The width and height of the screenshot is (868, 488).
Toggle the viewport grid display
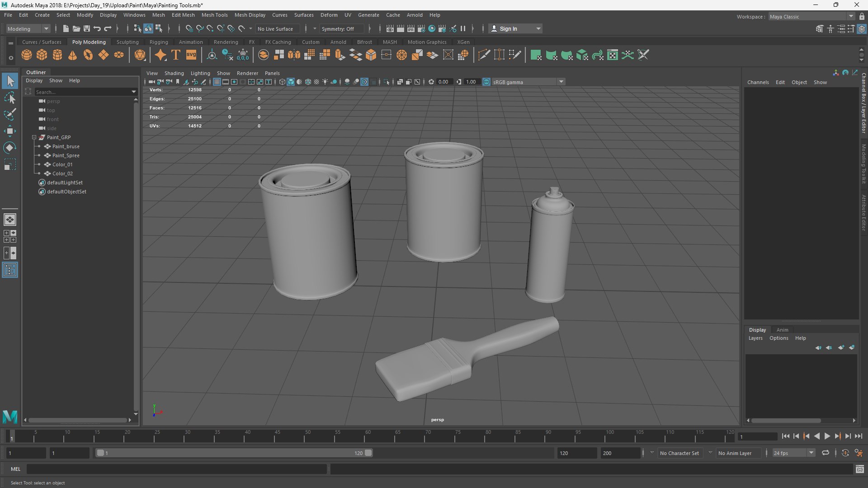(217, 82)
